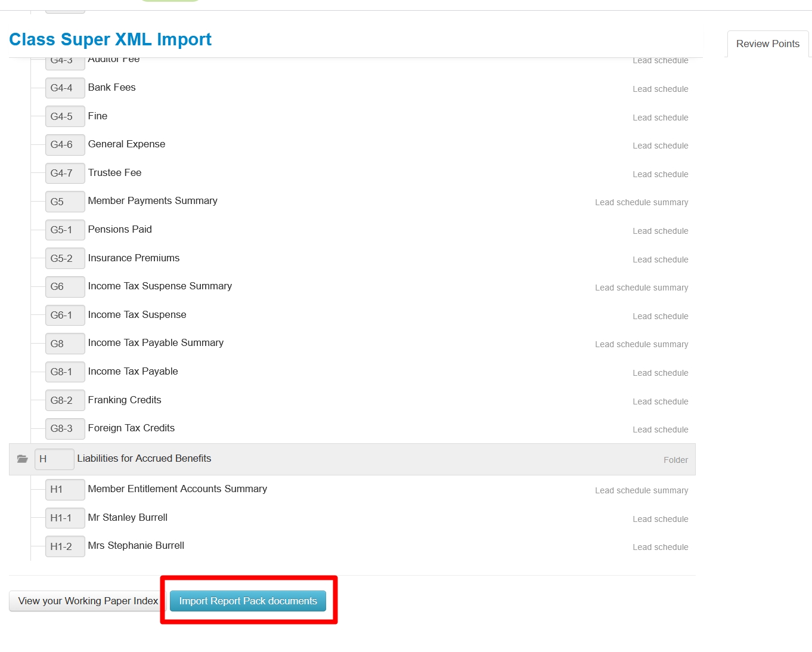Select the G4-6 code box
812x652 pixels.
(x=65, y=144)
